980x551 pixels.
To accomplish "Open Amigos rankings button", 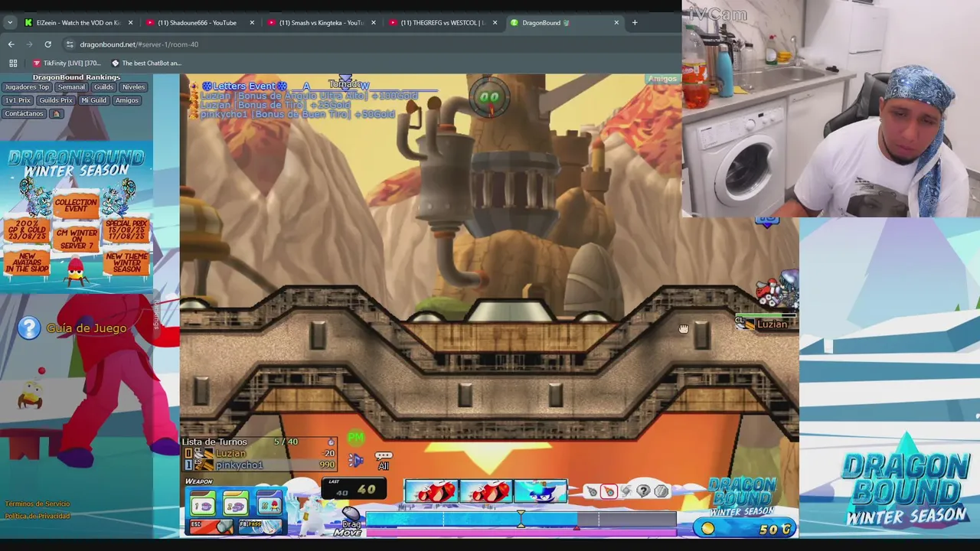I will coord(127,100).
